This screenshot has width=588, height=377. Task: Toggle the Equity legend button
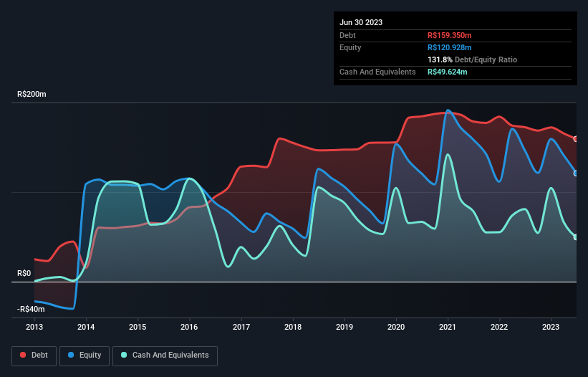(85, 355)
